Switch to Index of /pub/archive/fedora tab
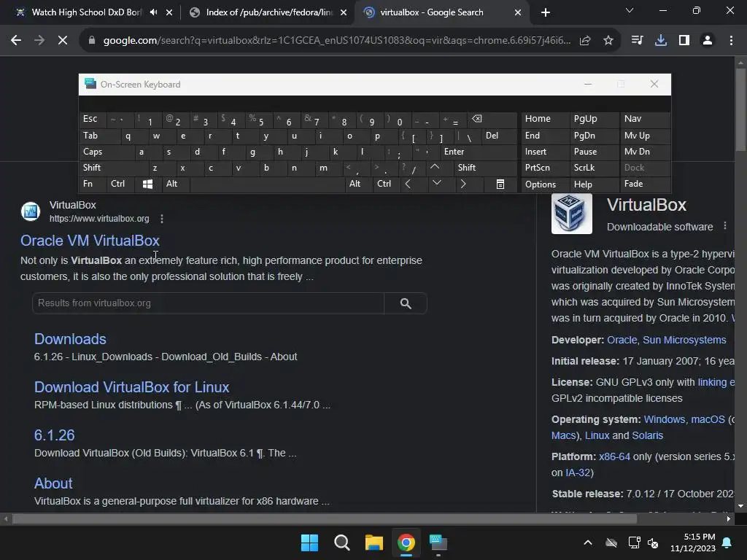 pyautogui.click(x=268, y=12)
